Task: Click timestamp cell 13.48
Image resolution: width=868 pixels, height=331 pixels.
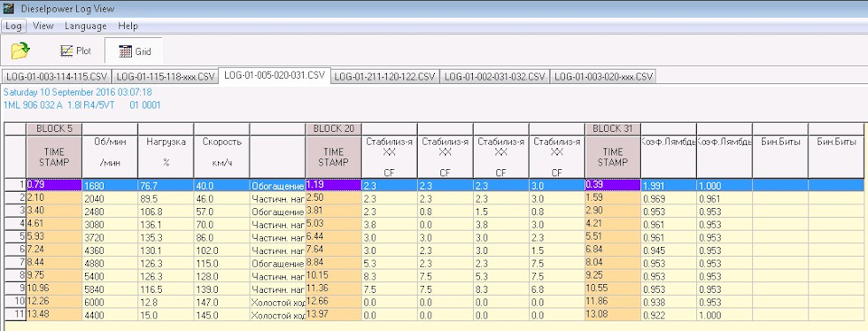Action: click(54, 315)
